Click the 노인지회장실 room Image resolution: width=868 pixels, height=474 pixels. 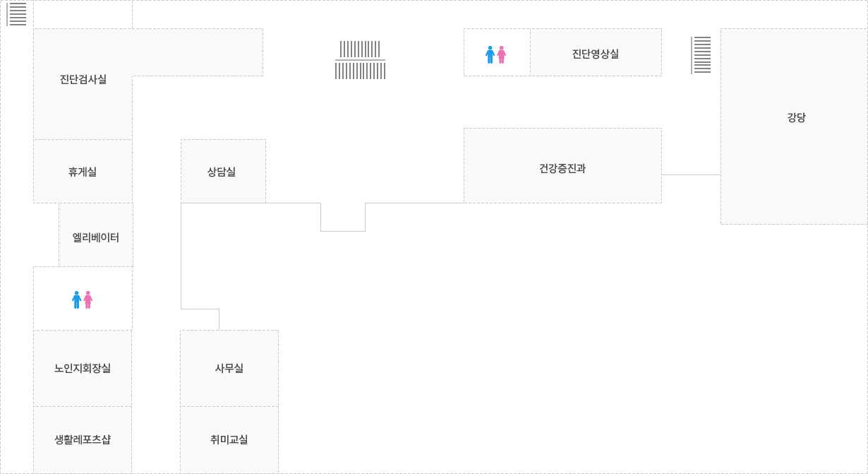pos(83,368)
